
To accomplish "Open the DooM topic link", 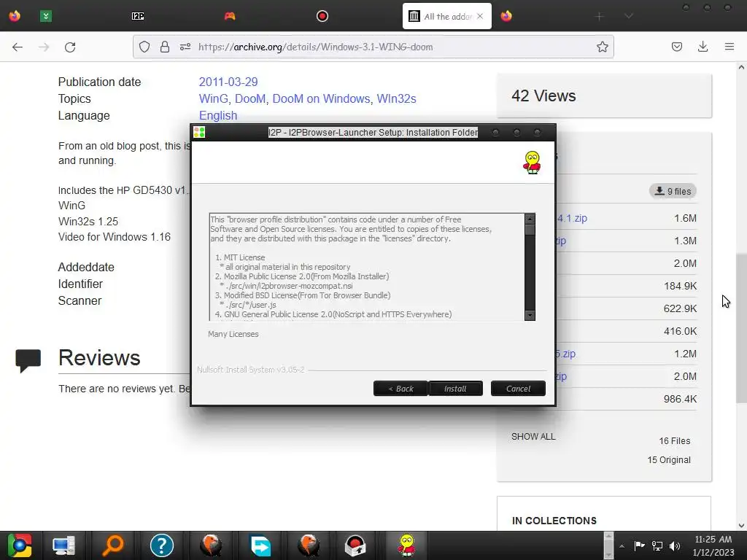I will [x=250, y=98].
